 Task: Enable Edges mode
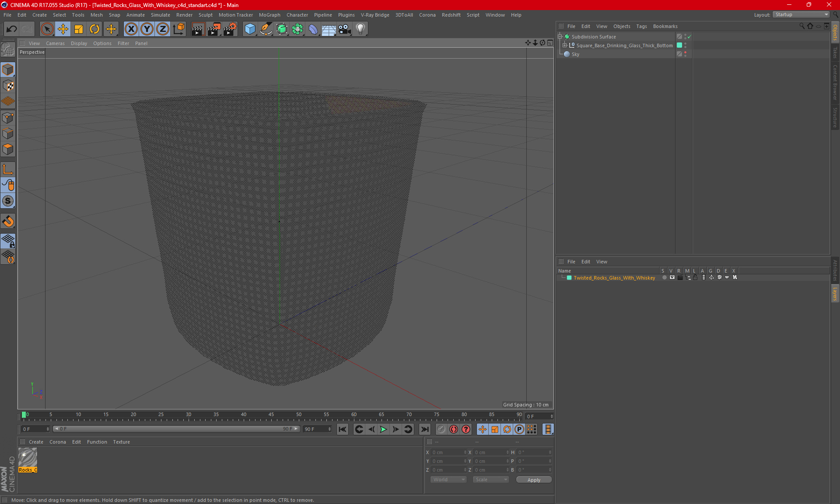(x=8, y=133)
